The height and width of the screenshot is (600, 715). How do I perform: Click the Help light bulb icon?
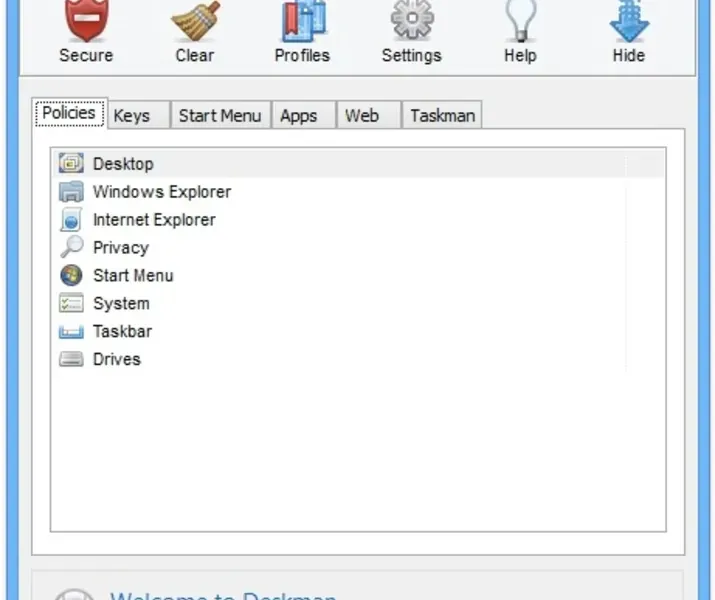tap(520, 20)
